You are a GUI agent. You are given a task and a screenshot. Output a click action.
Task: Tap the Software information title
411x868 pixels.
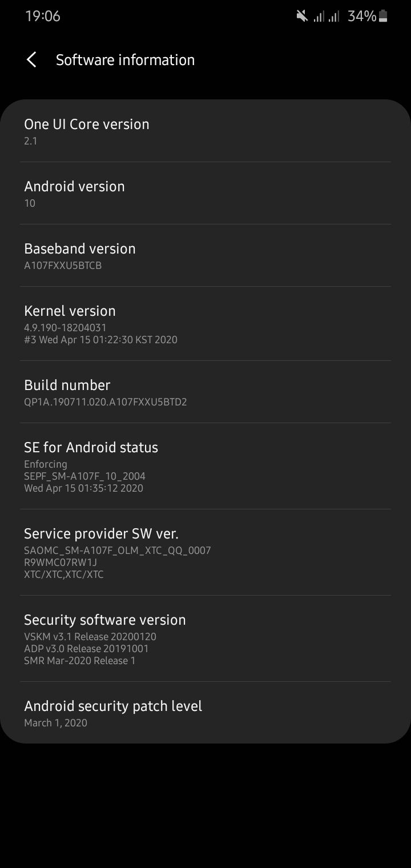coord(125,60)
